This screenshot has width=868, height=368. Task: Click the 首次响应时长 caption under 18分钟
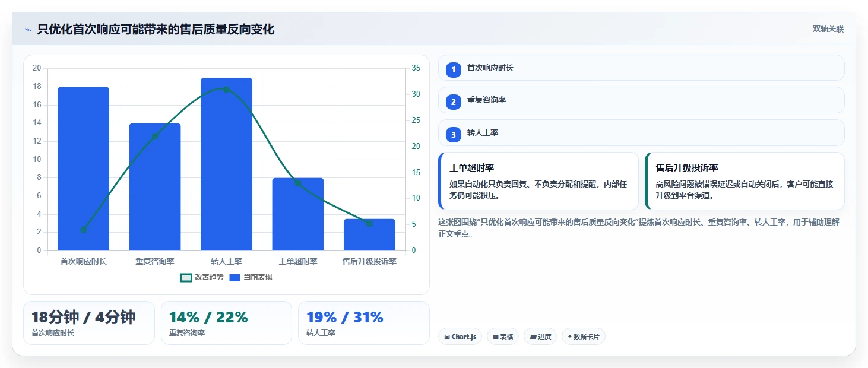click(53, 333)
